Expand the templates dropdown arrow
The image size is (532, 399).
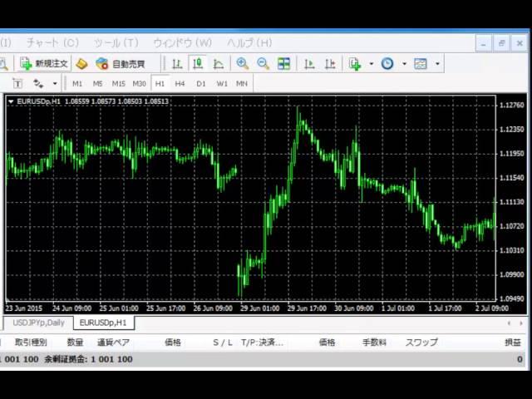click(x=437, y=63)
